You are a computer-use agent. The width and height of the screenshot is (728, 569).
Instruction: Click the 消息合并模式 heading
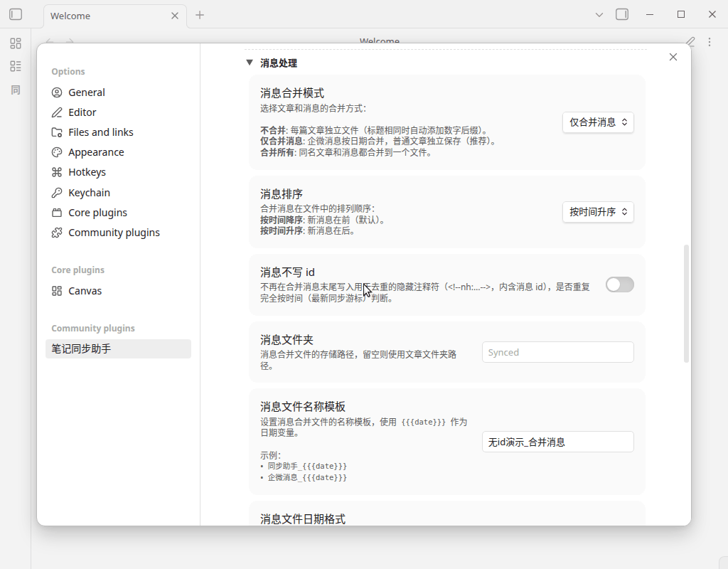[x=292, y=93]
